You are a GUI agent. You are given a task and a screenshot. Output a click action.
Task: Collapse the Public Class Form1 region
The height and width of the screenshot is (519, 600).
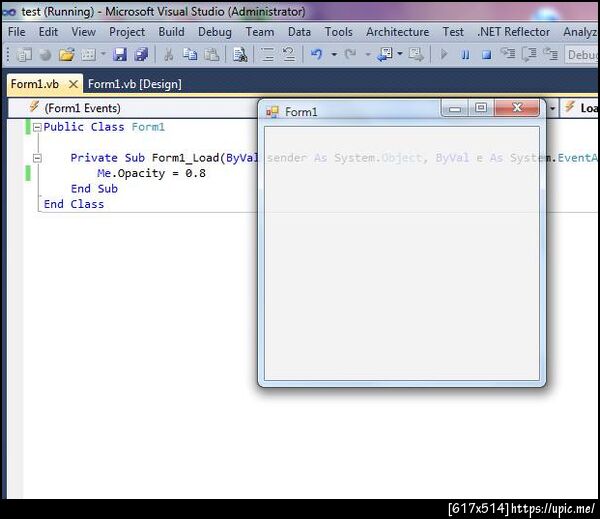(37, 127)
